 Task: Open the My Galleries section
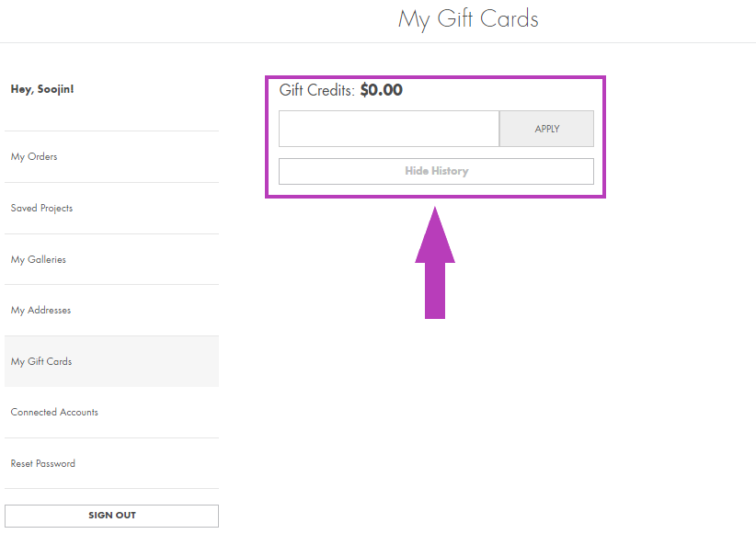coord(39,260)
